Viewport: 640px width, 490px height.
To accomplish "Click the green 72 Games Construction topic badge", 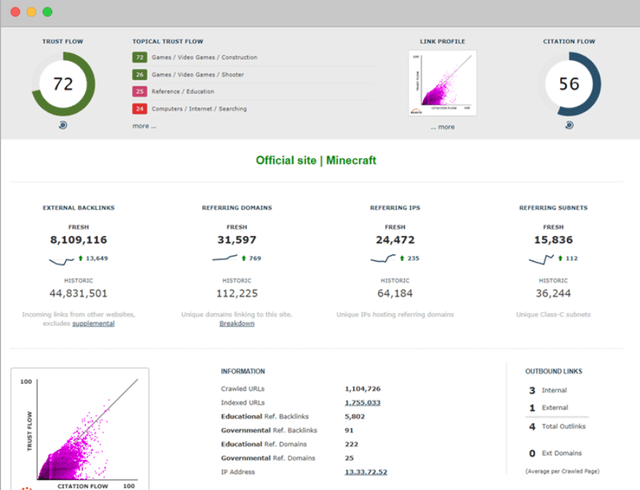I will (x=140, y=58).
